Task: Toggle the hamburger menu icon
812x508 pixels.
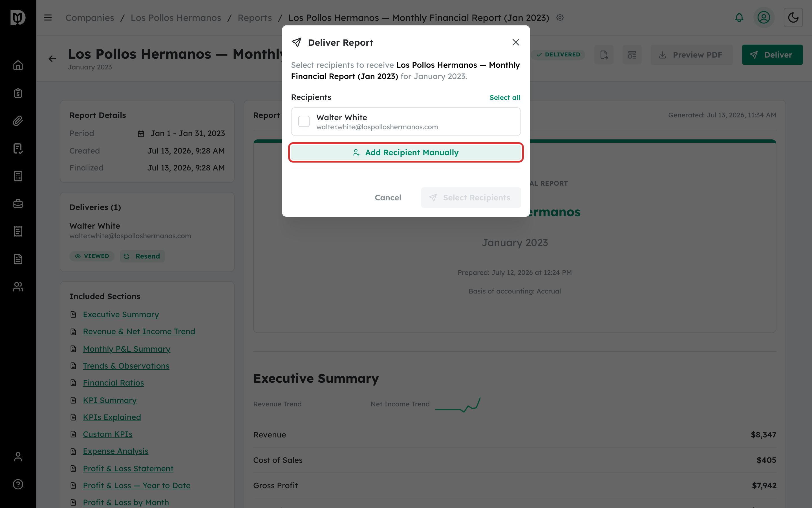Action: click(x=48, y=17)
